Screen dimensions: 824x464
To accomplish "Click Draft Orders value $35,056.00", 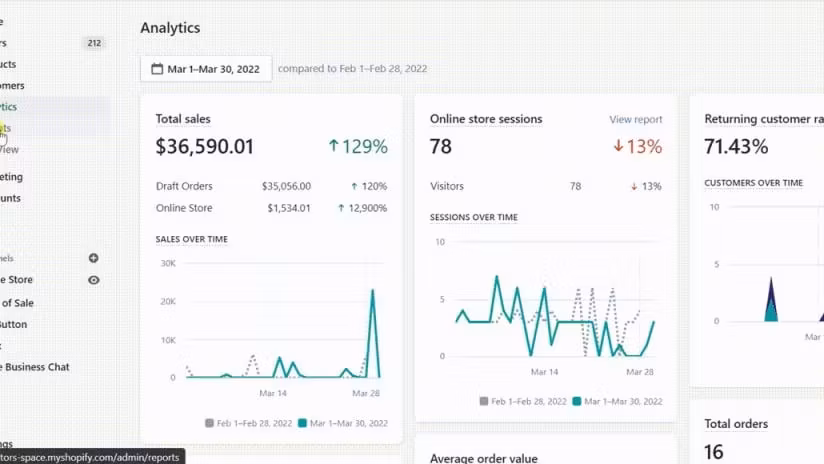I will pos(286,186).
